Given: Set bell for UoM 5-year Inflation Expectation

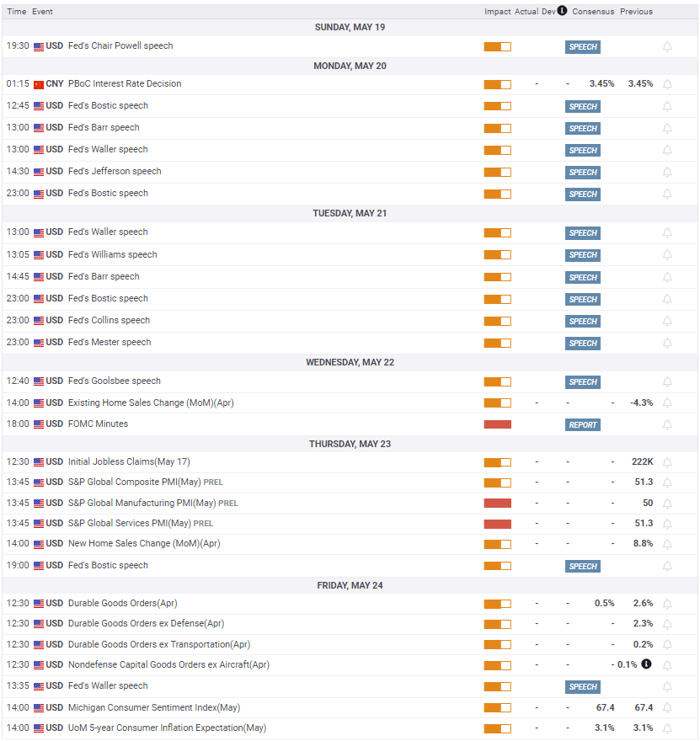Looking at the screenshot, I should click(x=667, y=728).
